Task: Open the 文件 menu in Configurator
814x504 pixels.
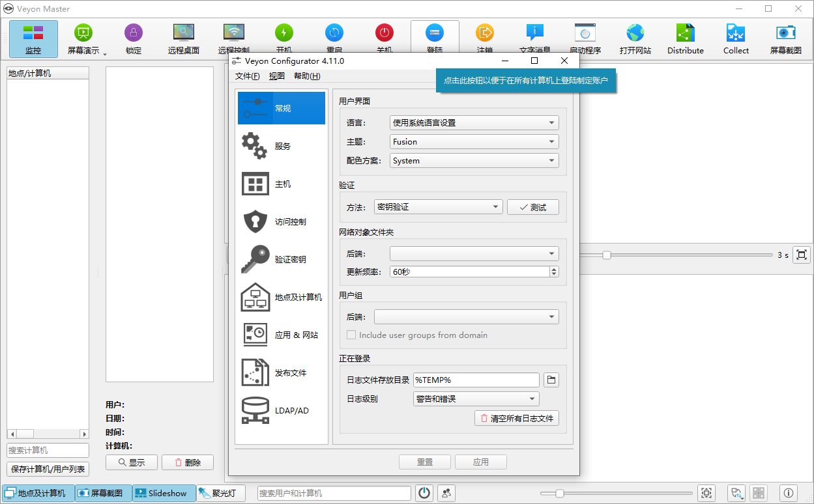Action: (x=248, y=76)
